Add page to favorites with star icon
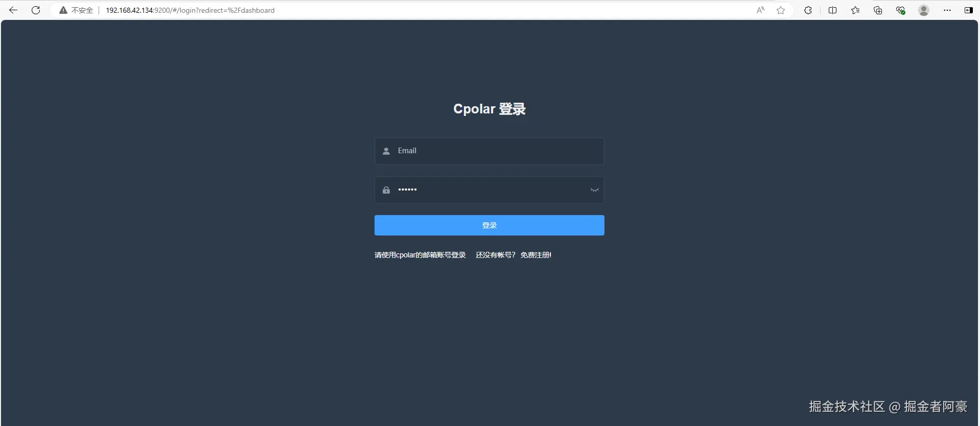 coord(781,10)
